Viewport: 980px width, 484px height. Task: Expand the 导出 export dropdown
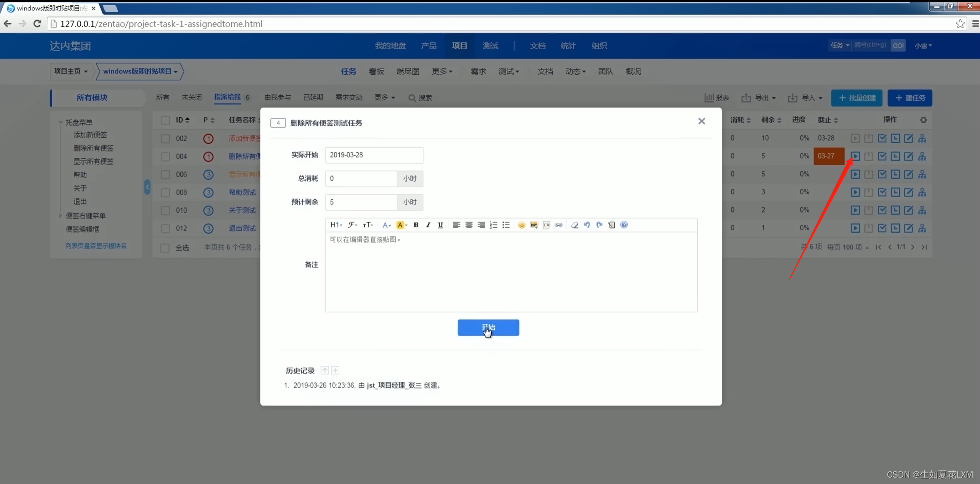[x=758, y=98]
